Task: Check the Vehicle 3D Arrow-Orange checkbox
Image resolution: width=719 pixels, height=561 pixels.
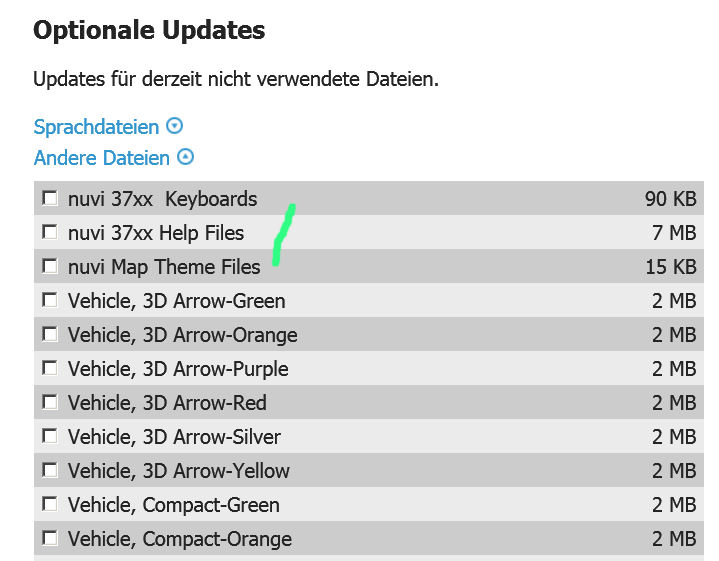Action: 50,334
